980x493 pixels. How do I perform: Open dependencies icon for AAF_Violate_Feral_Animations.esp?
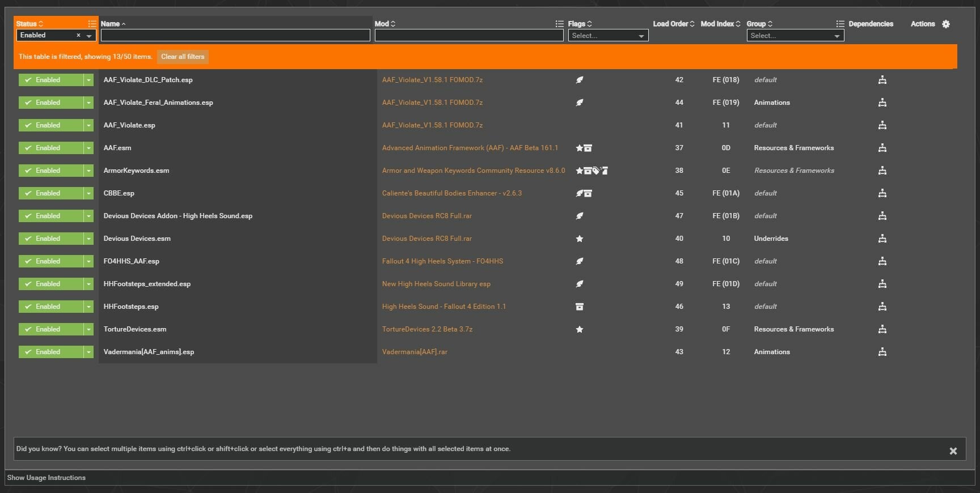882,103
